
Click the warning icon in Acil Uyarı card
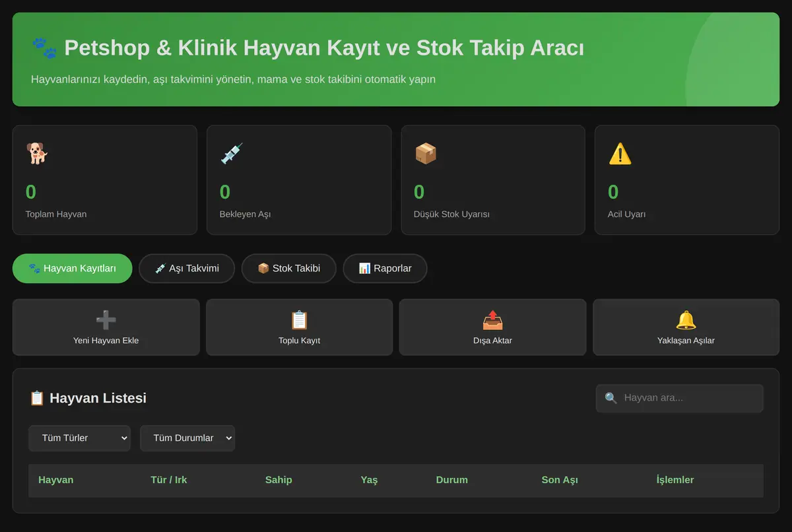[x=620, y=153]
